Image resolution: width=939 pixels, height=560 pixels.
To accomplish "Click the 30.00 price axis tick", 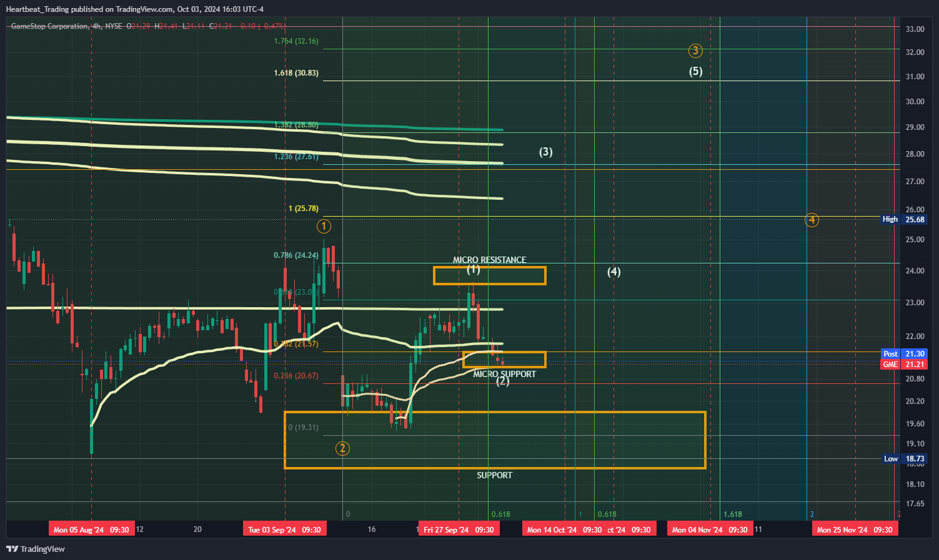I will [915, 101].
